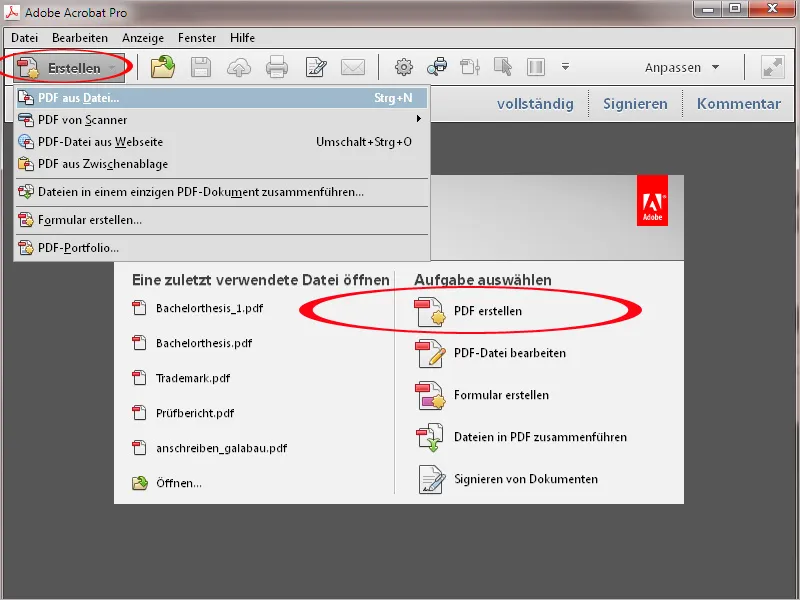Screen dimensions: 800x600
Task: Click the Trademark.pdf file icon
Action: coord(139,378)
